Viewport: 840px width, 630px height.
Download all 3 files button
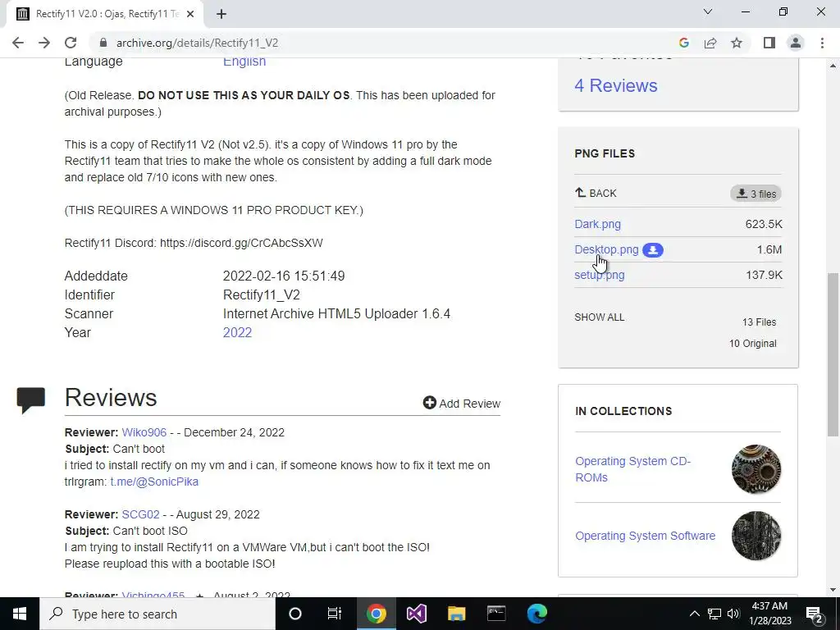(756, 194)
